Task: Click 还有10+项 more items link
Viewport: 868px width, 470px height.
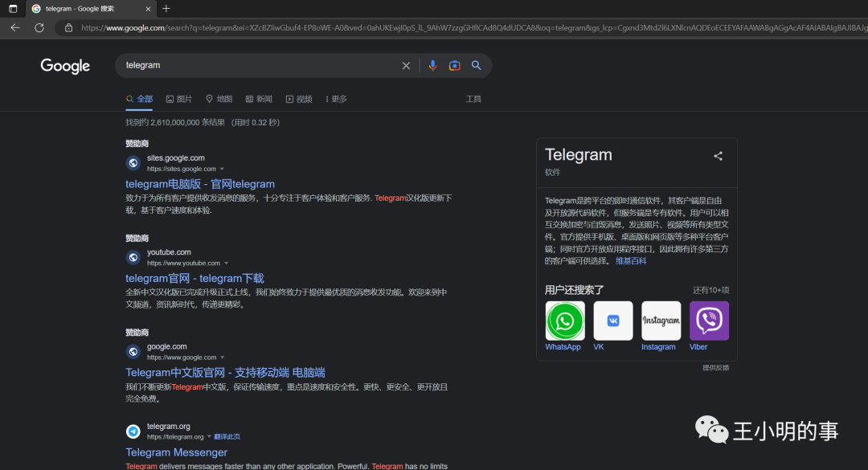Action: [710, 290]
